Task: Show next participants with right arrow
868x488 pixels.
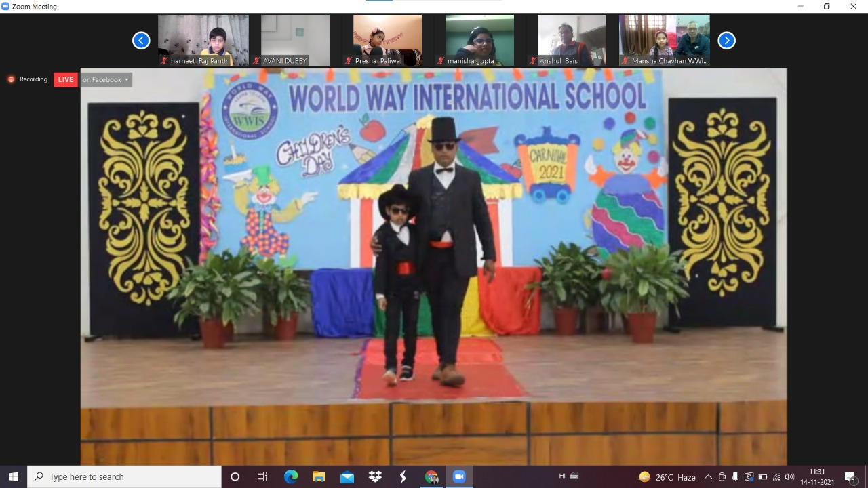Action: tap(726, 41)
